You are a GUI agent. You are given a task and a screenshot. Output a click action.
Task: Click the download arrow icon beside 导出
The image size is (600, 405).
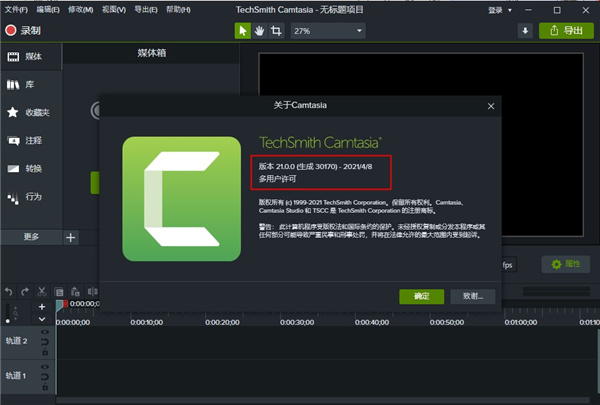[x=525, y=31]
